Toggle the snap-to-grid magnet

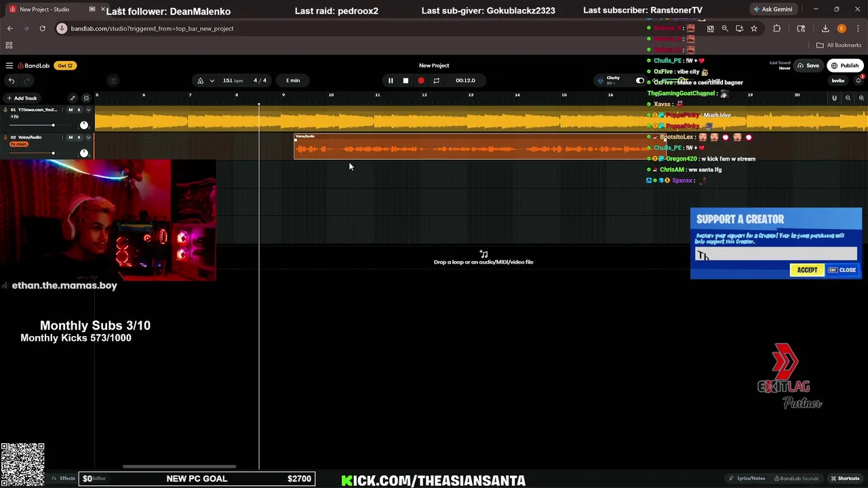pyautogui.click(x=834, y=98)
